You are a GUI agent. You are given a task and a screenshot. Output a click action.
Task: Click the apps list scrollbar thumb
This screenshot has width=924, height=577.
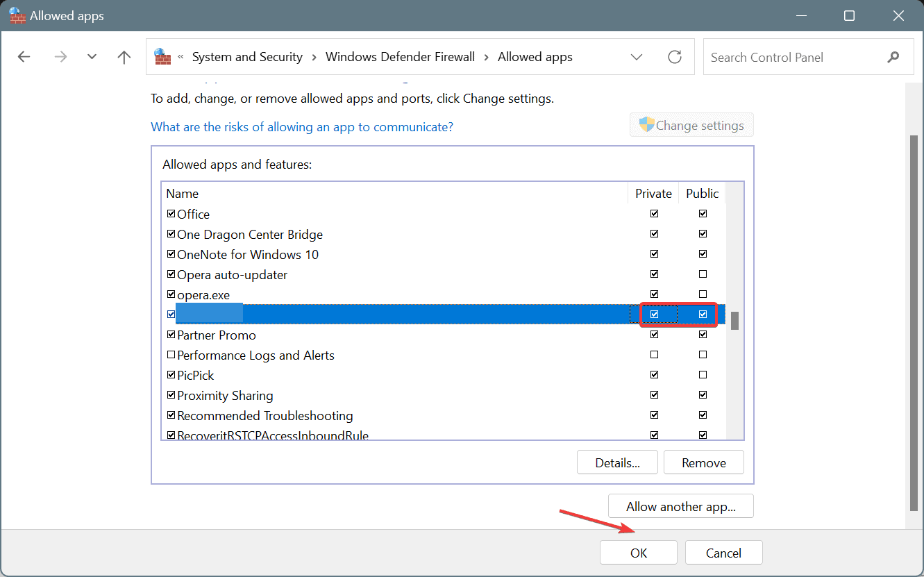pos(734,321)
